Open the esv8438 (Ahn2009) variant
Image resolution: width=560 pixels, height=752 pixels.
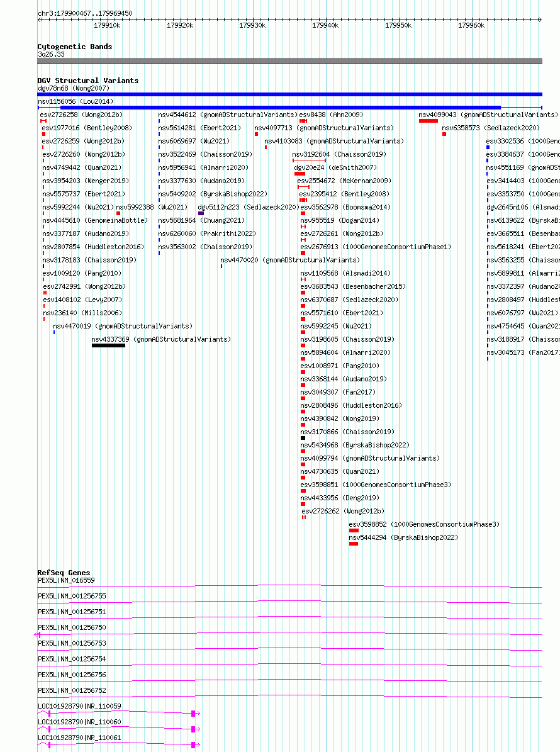coord(331,115)
